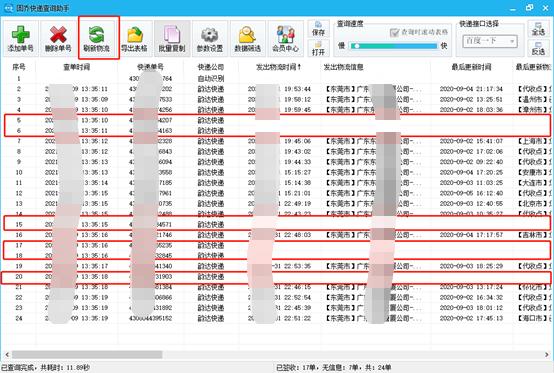Click the 最后更新时间 column header
This screenshot has width=554, height=373.
point(471,67)
